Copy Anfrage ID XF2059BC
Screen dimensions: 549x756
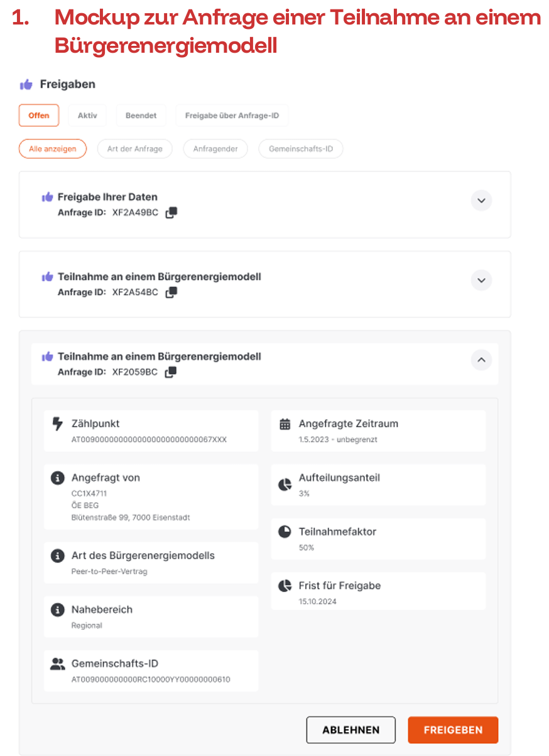coord(170,372)
